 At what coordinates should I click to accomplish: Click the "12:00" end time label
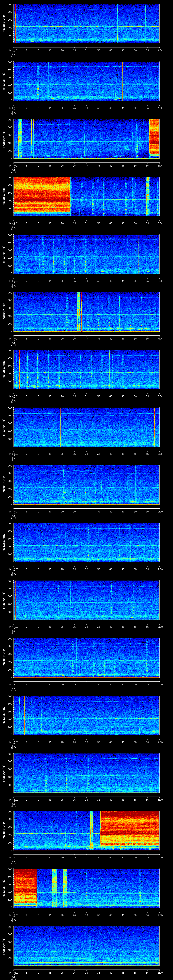tap(159, 627)
